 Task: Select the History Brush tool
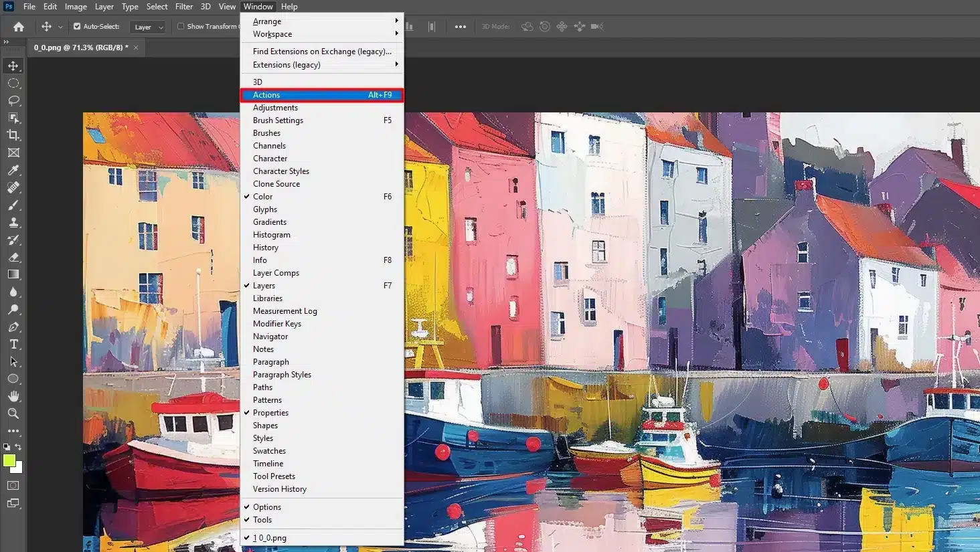pos(13,240)
